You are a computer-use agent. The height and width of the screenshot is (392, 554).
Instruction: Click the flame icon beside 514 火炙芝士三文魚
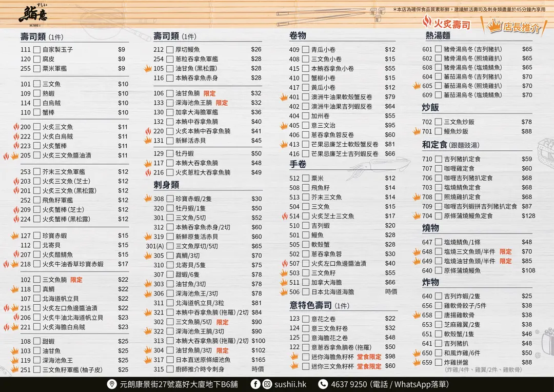283,217
